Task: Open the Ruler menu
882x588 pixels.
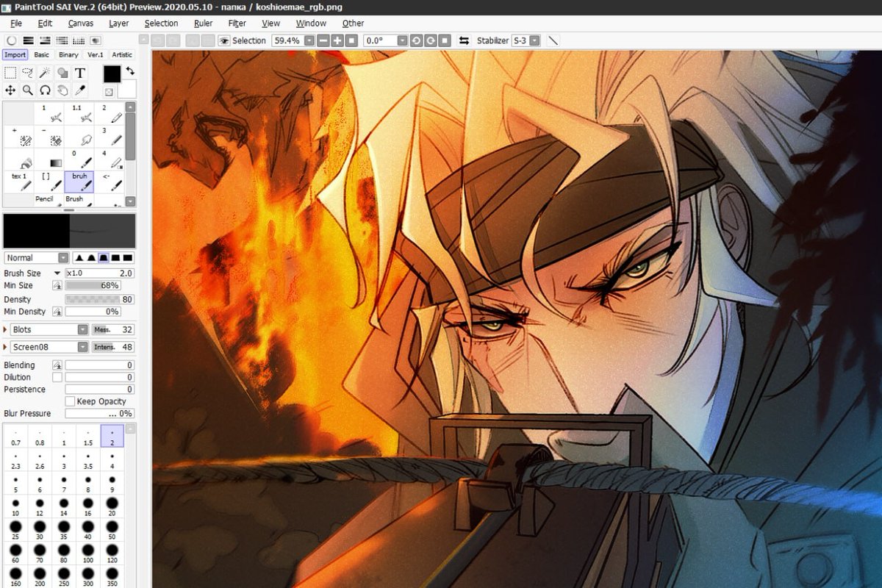Action: coord(203,24)
